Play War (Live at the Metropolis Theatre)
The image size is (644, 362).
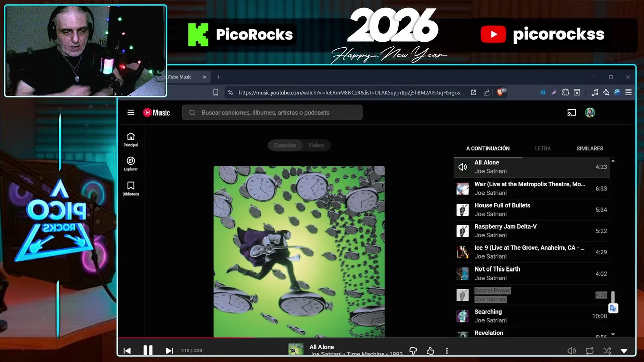532,189
